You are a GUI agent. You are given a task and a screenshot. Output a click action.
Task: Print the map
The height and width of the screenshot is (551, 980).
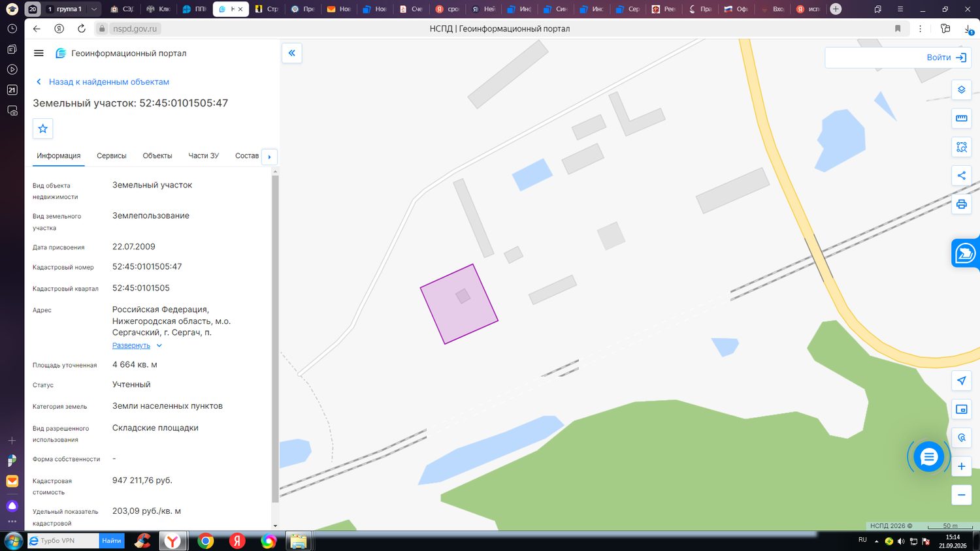[x=961, y=204]
